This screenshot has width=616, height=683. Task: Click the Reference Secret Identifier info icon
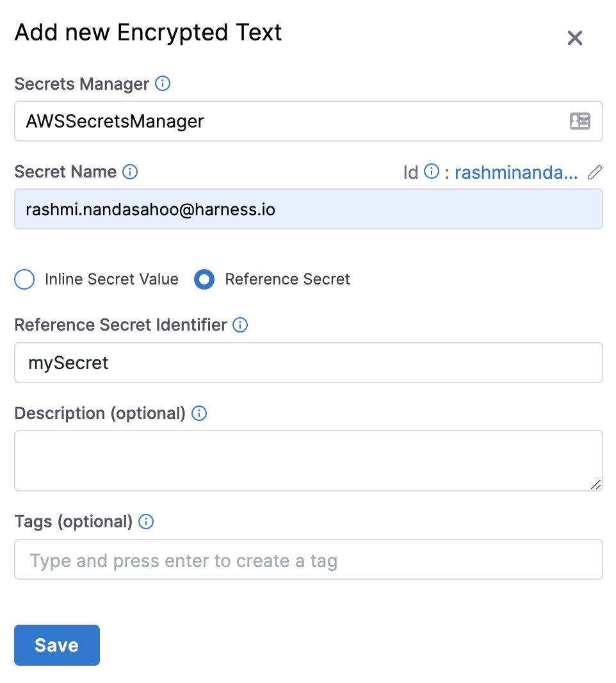click(240, 325)
